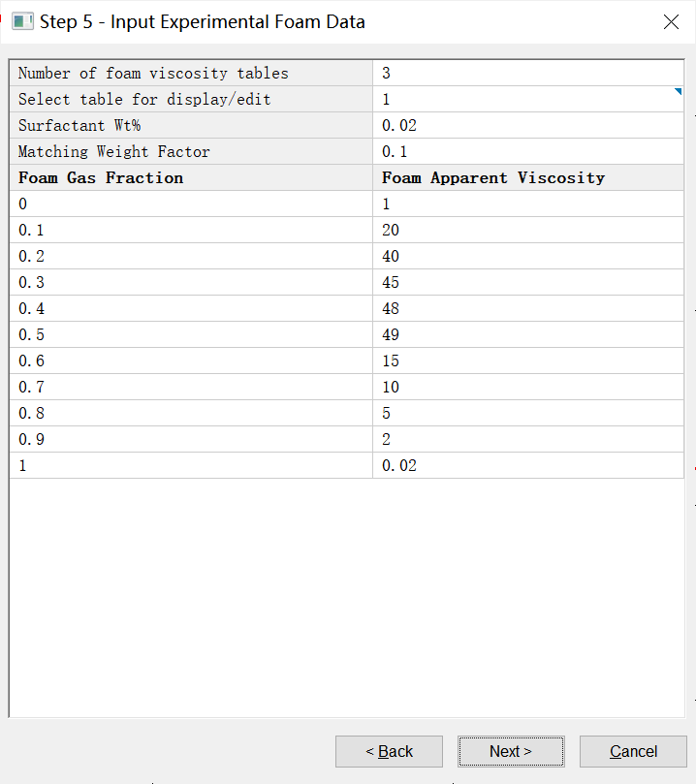Click the wizard window icon in title bar
Screen dimensions: 696x784
[22, 21]
